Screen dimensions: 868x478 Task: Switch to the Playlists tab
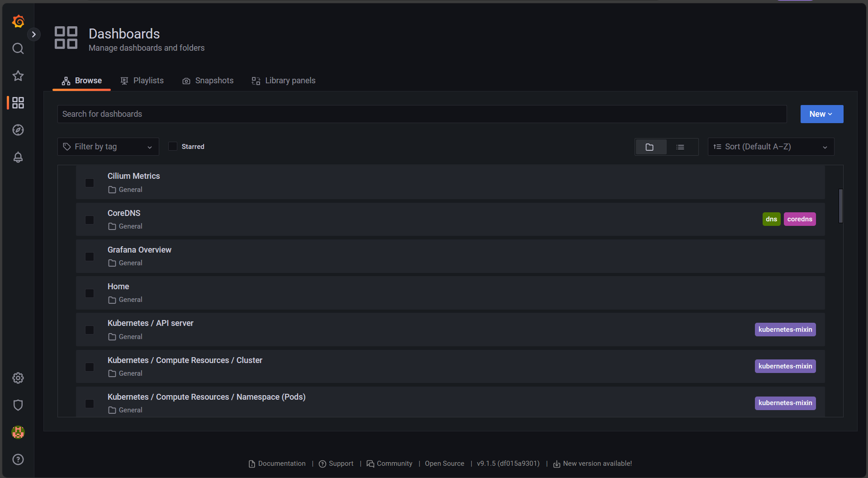[x=148, y=80]
